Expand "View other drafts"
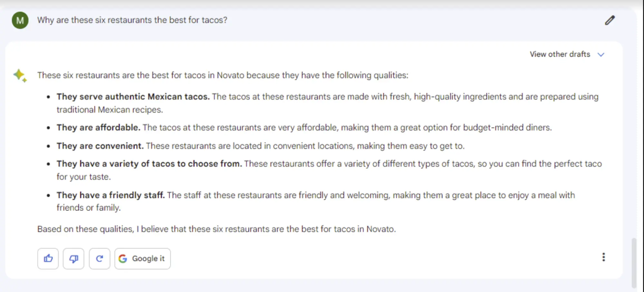This screenshot has height=292, width=644. coord(560,54)
